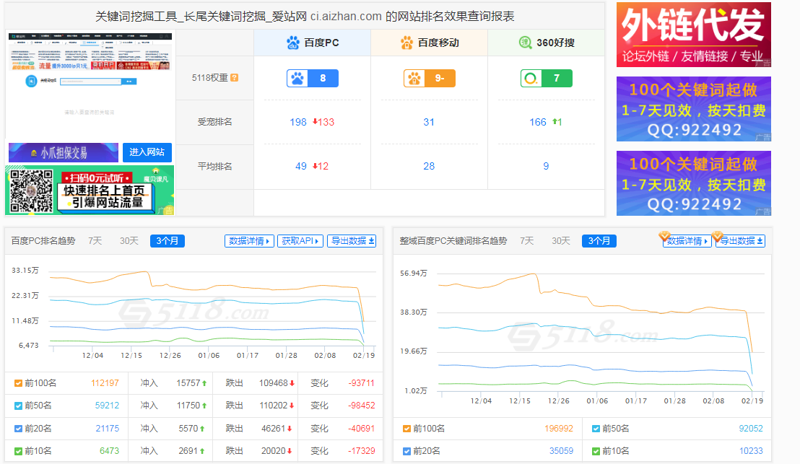Select 3个月 tab in 百度PC排名趋势
The height and width of the screenshot is (464, 800).
pyautogui.click(x=167, y=241)
